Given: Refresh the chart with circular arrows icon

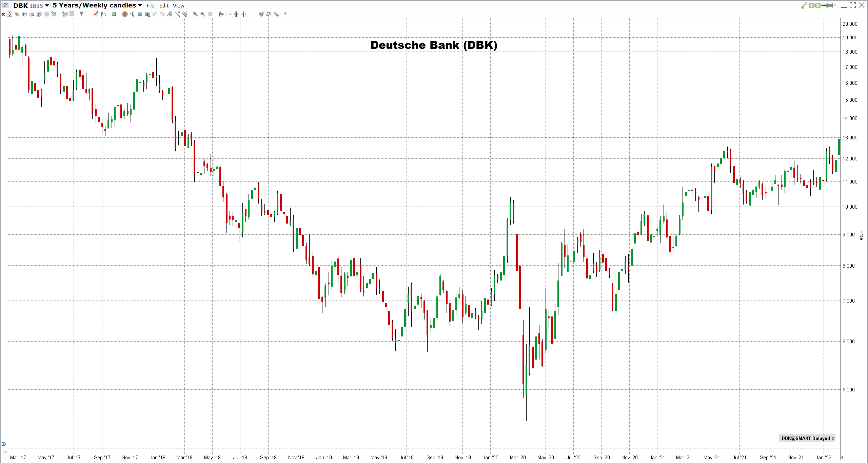Looking at the screenshot, I should [269, 14].
